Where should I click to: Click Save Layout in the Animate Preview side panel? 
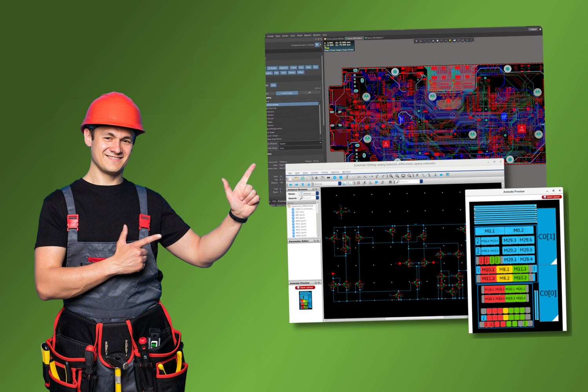coord(305,287)
